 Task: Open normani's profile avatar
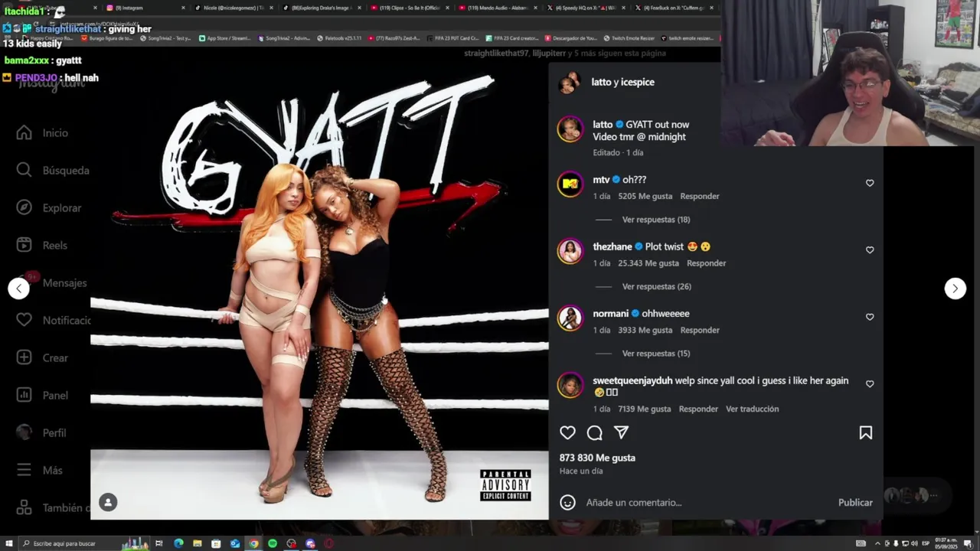click(570, 318)
